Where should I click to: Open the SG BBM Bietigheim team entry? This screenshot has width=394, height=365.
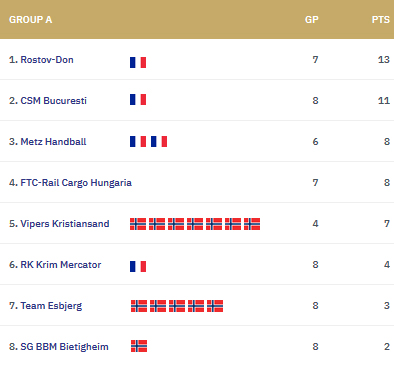[64, 347]
